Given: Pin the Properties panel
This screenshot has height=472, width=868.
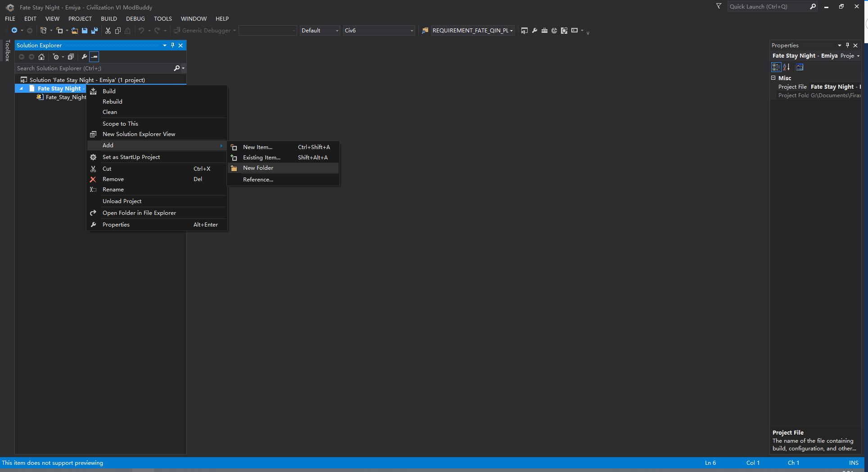Looking at the screenshot, I should [x=848, y=45].
